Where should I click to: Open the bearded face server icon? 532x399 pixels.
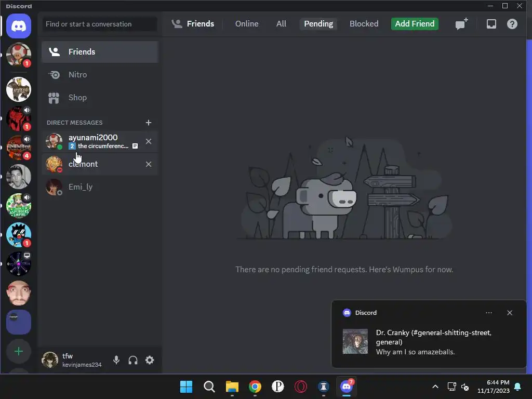(19, 293)
